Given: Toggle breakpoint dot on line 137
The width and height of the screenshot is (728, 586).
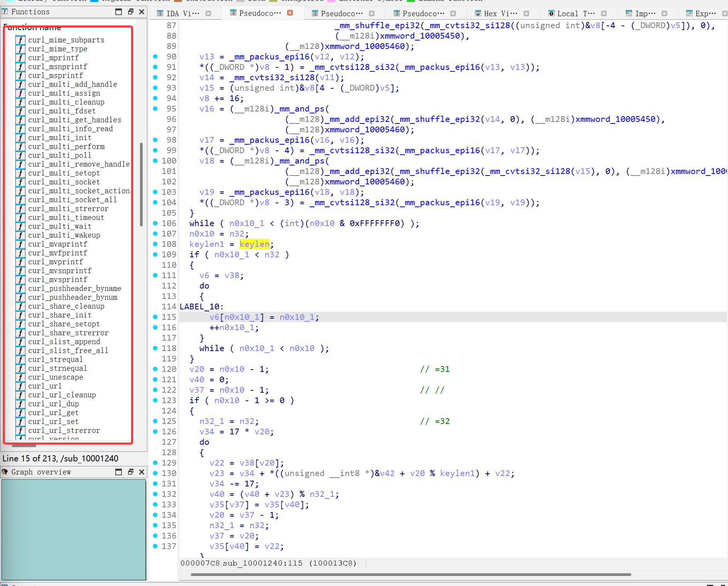Looking at the screenshot, I should (155, 546).
